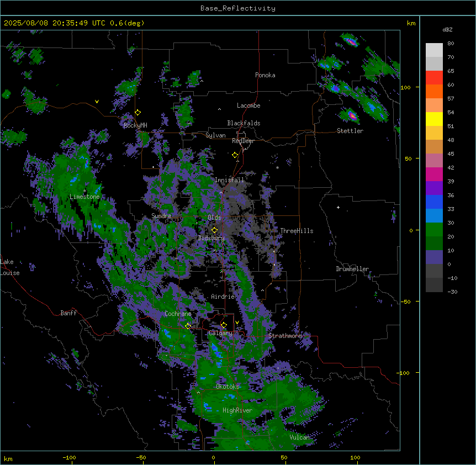The image size is (476, 465).
Task: Click the Okotoks town label
Action: point(228,387)
